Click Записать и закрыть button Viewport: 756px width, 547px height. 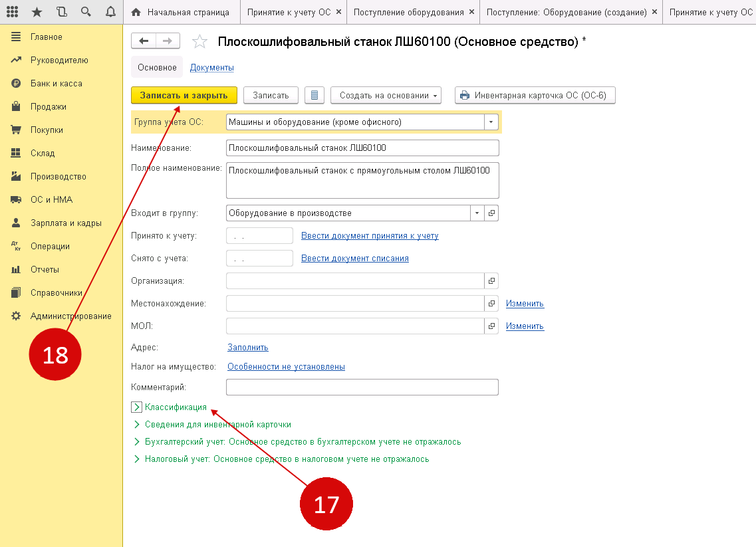click(184, 95)
